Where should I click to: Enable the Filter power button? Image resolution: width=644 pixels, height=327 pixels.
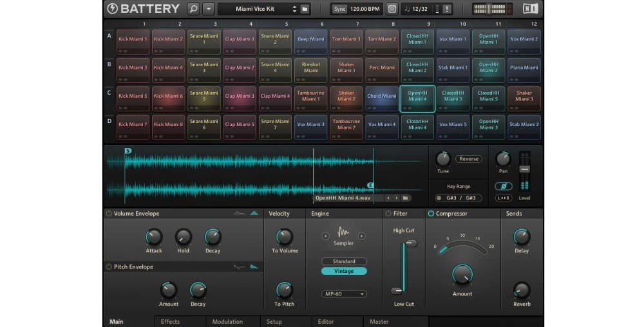[x=388, y=213]
